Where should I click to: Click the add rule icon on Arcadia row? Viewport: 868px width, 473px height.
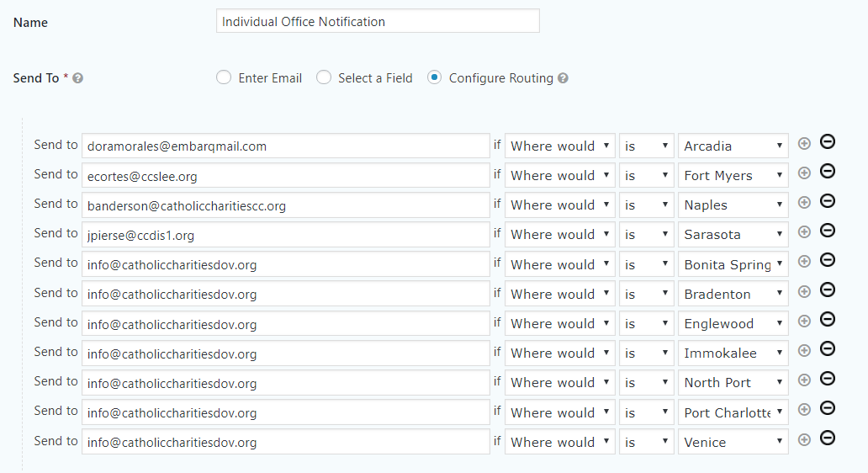pyautogui.click(x=804, y=144)
